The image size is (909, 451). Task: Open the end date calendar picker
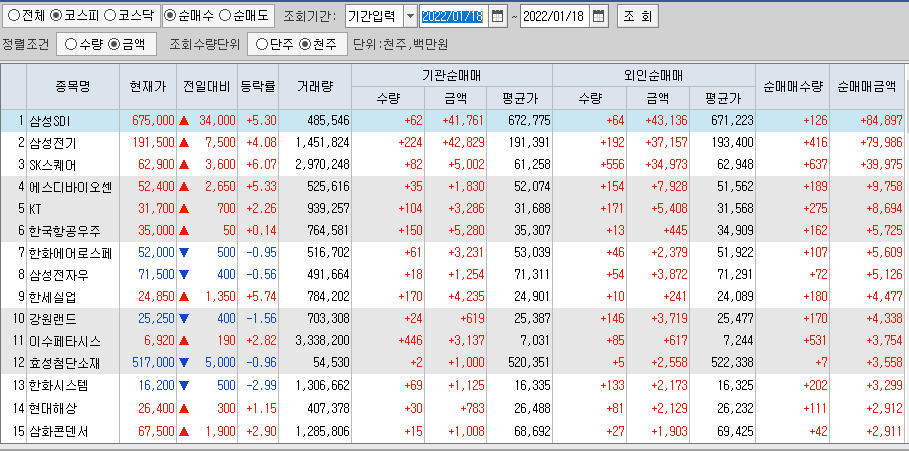(x=600, y=16)
